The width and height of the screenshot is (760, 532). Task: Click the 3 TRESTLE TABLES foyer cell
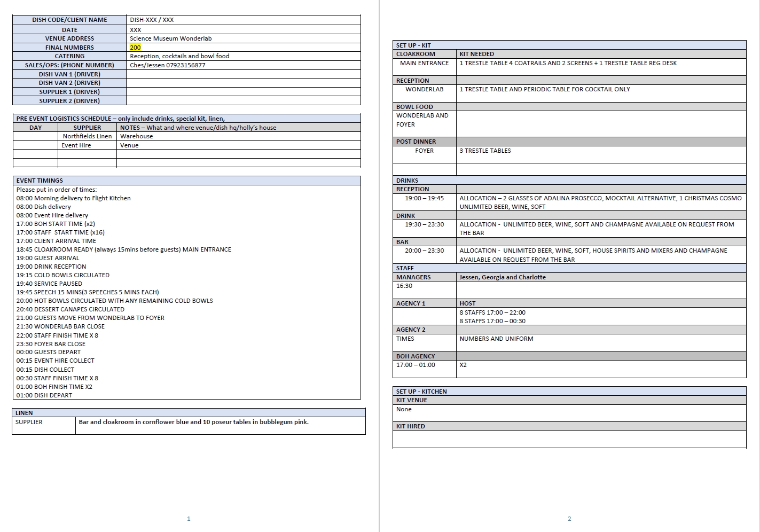click(x=485, y=151)
